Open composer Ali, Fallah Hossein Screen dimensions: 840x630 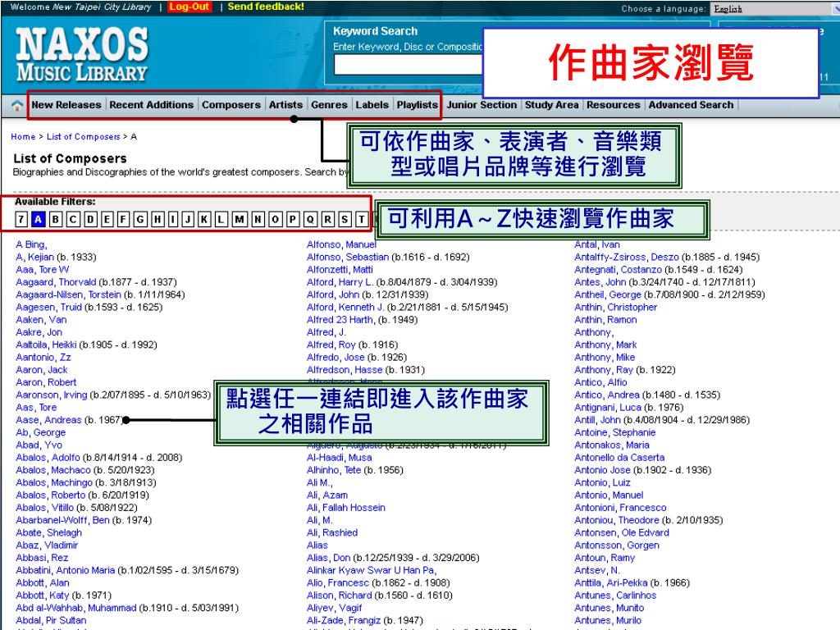346,508
